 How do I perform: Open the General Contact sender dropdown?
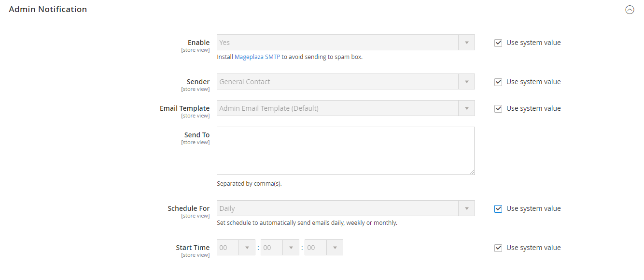346,82
